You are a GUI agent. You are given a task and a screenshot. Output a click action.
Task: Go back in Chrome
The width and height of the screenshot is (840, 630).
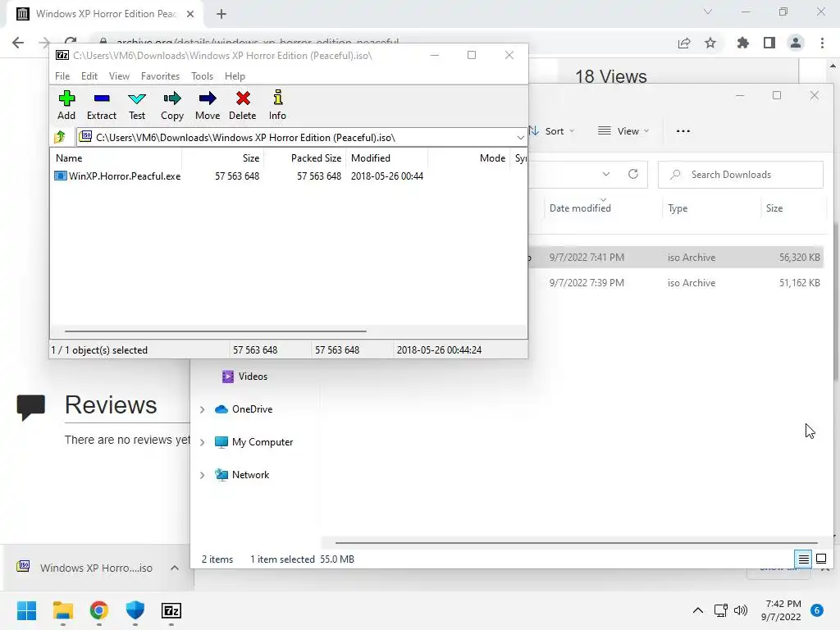click(18, 43)
